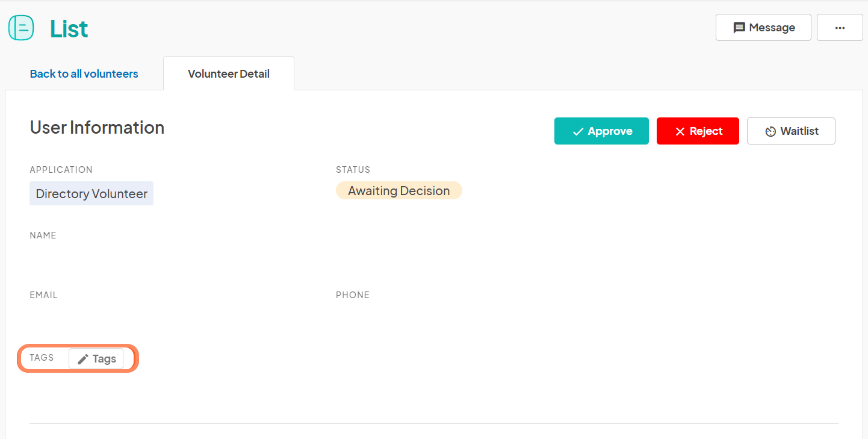
Task: Click the User Information heading
Action: pyautogui.click(x=97, y=128)
